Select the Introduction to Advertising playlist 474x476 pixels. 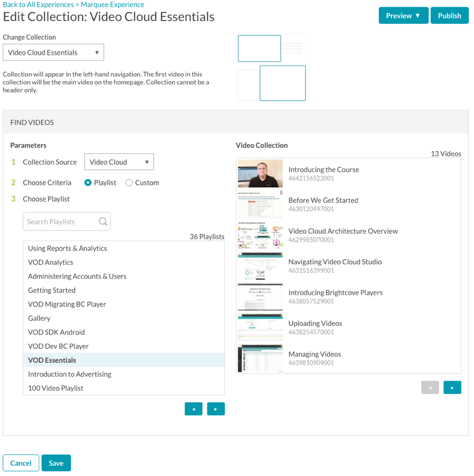[124, 374]
